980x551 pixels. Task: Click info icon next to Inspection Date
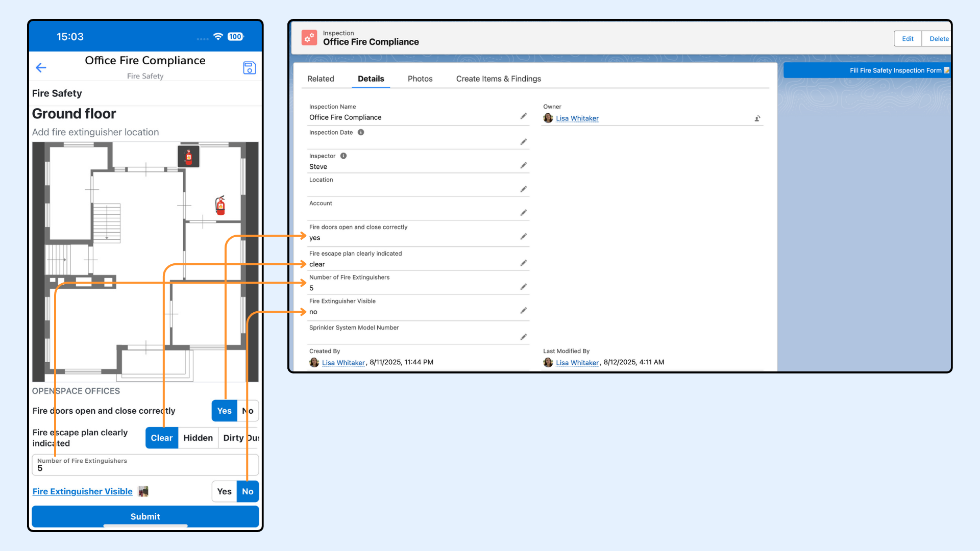[x=361, y=132]
